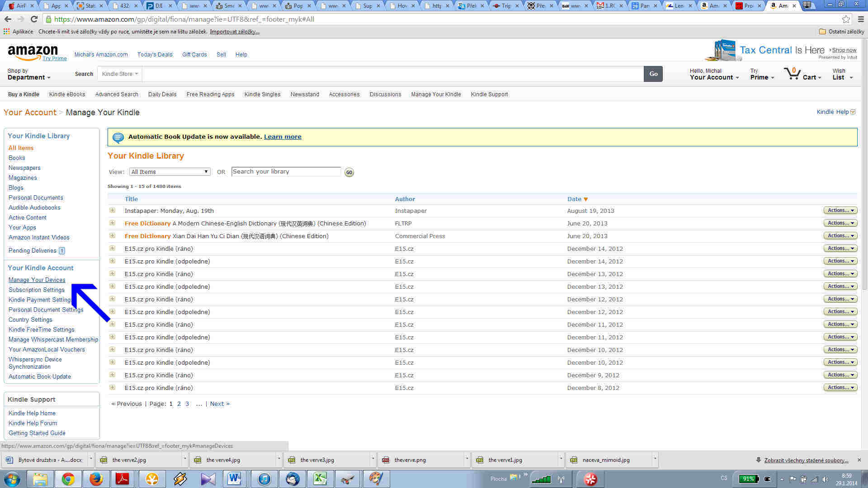Sort by the Date column header

click(577, 199)
